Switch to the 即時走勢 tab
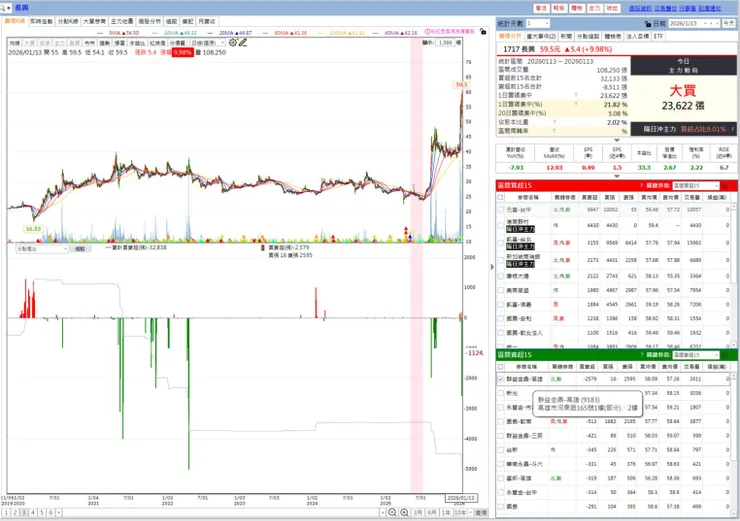740x521 pixels. point(42,21)
